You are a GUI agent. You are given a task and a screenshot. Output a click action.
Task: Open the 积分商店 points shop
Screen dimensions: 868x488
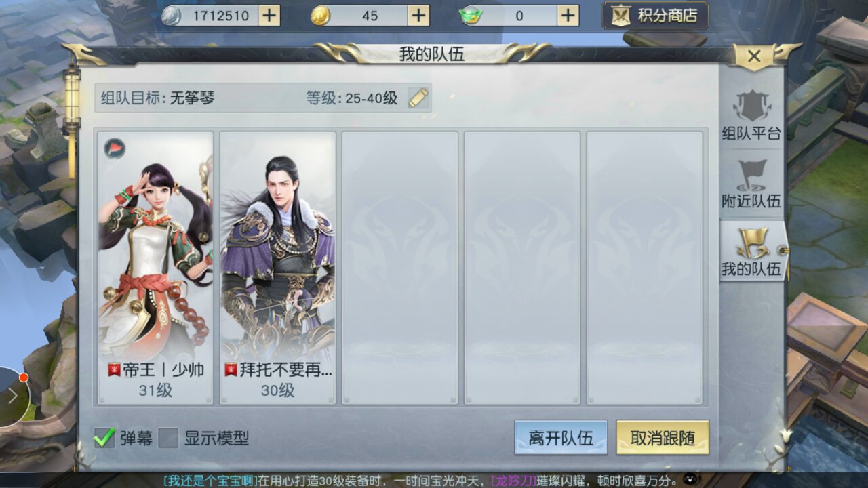[x=655, y=16]
